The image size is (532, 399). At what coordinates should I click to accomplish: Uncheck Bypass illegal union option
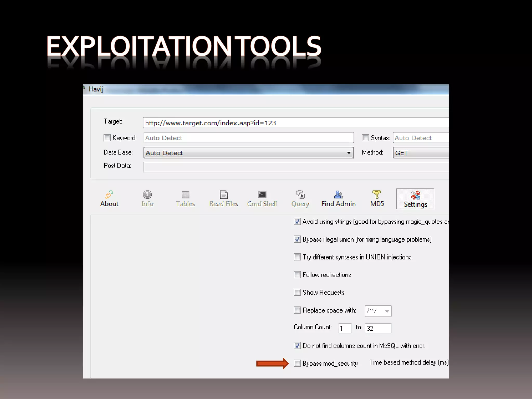[x=297, y=239]
